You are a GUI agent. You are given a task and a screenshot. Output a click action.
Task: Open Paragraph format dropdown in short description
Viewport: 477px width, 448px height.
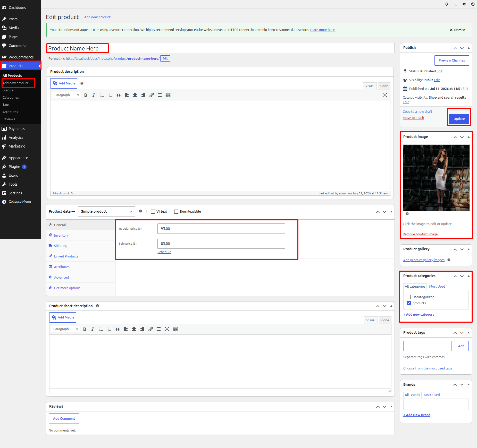click(65, 329)
